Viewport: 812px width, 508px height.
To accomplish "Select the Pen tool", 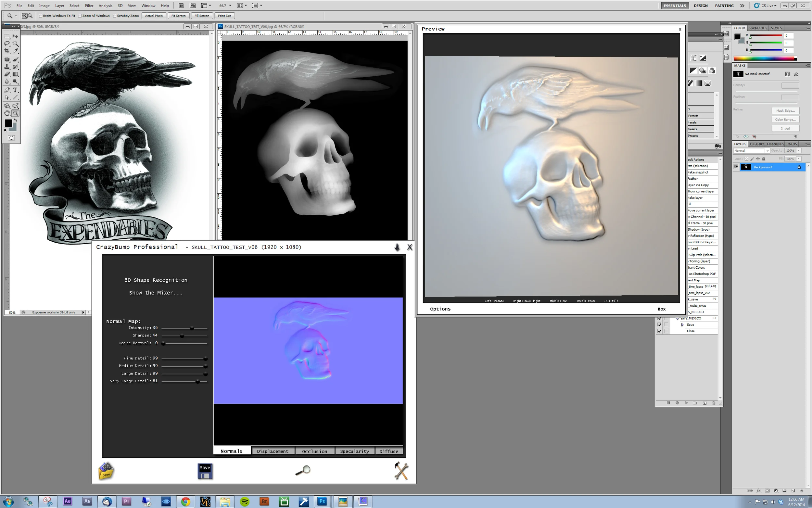I will tap(7, 90).
